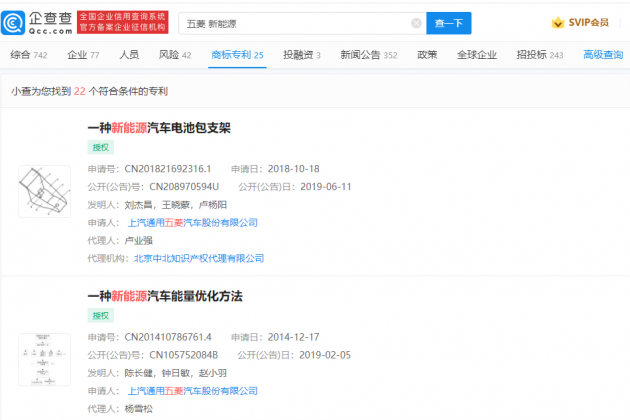Switch to the 政策 tab

427,55
